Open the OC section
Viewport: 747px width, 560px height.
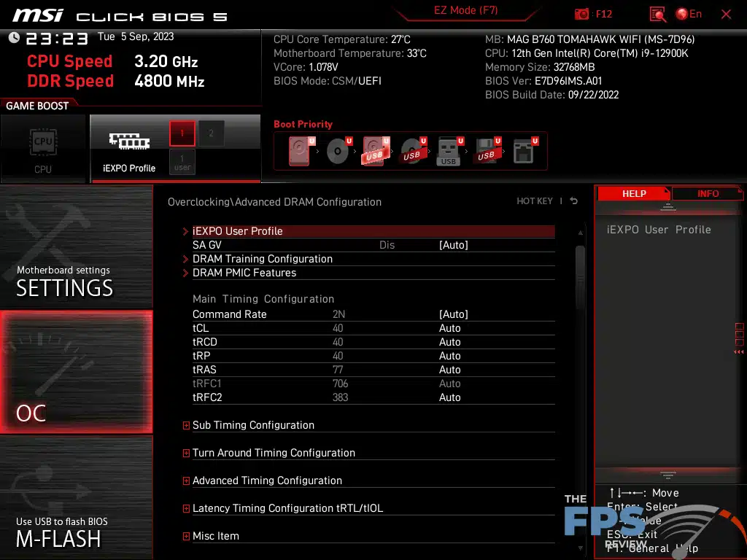(76, 372)
